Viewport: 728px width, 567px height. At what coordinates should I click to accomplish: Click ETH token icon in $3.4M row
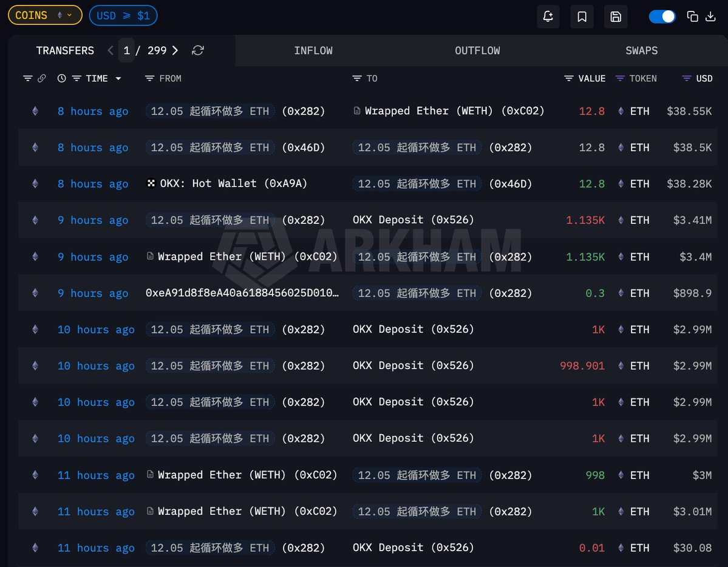coord(621,257)
